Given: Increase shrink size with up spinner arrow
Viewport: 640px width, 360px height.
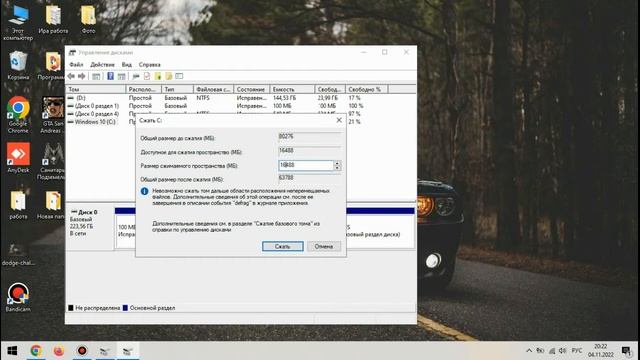Looking at the screenshot, I should pyautogui.click(x=337, y=163).
